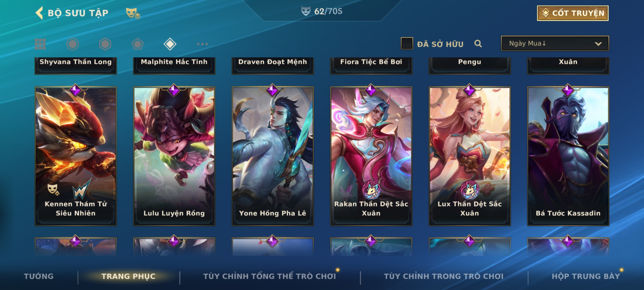Screen dimensions: 644x290
Task: Filter by the first octagon rarity icon
Action: pos(73,44)
